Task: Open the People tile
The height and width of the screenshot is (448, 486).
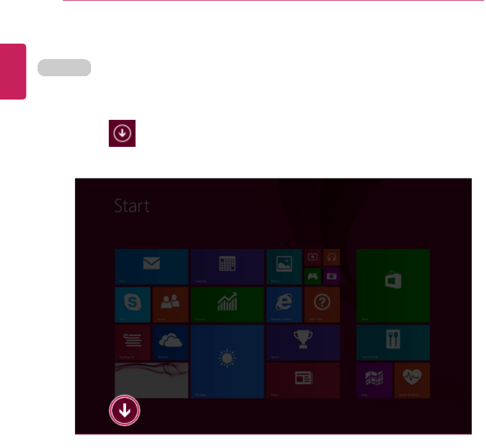Action: (x=170, y=305)
